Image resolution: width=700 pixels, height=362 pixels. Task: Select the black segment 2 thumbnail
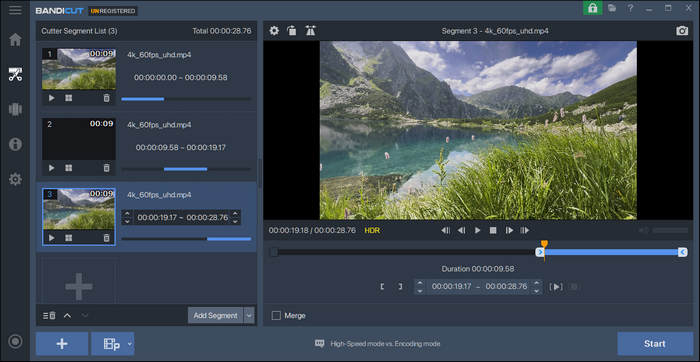point(79,139)
